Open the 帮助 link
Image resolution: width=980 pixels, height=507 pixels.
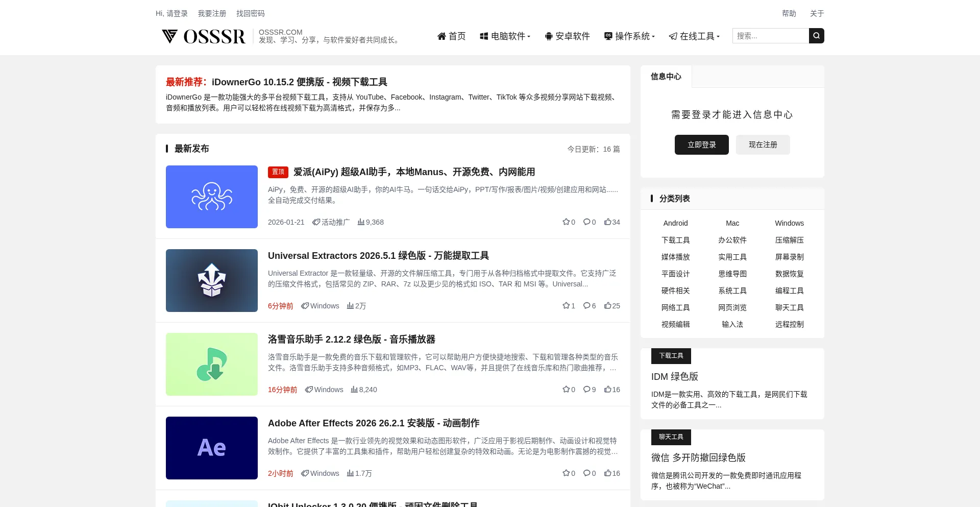(x=789, y=13)
